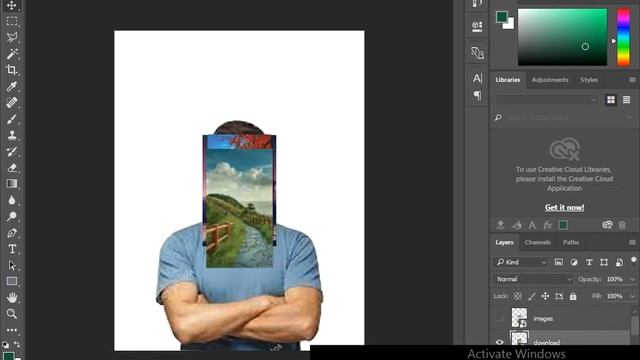Select the Healing Brush tool
Image resolution: width=640 pixels, height=360 pixels.
pos(11,102)
